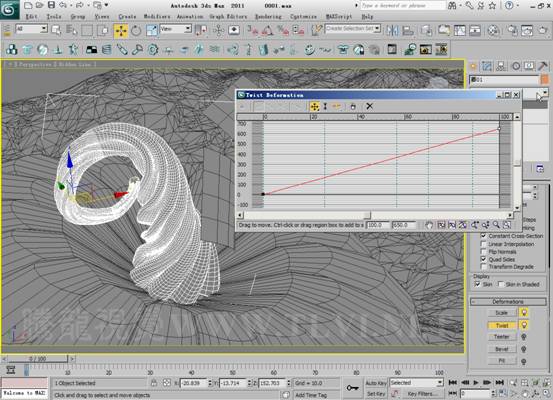This screenshot has width=553, height=400.
Task: Click the Auto Key button
Action: pyautogui.click(x=376, y=383)
